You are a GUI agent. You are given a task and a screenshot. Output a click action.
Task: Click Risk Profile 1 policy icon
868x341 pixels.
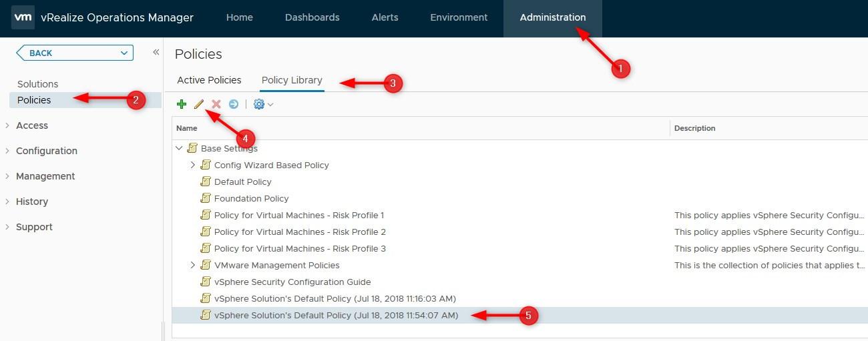coord(206,215)
